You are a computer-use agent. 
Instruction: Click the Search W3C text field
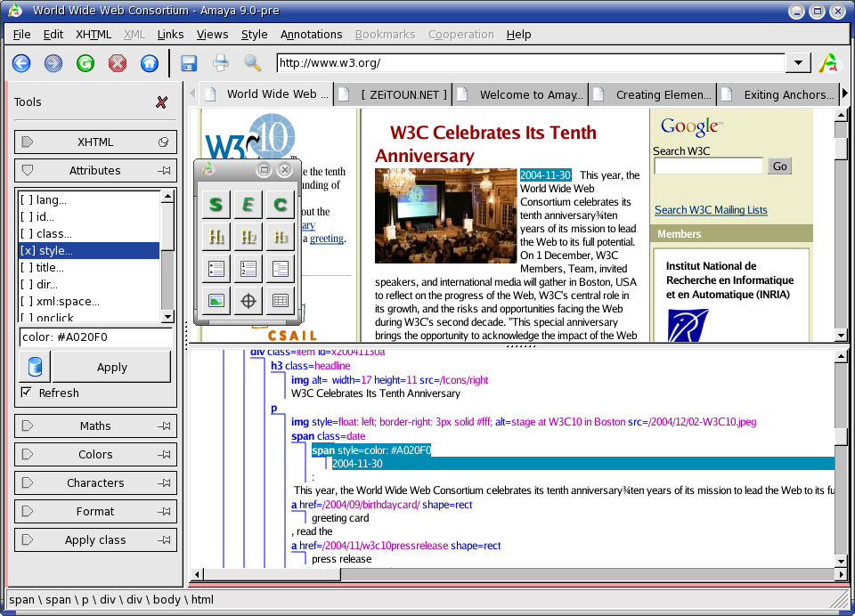click(708, 166)
